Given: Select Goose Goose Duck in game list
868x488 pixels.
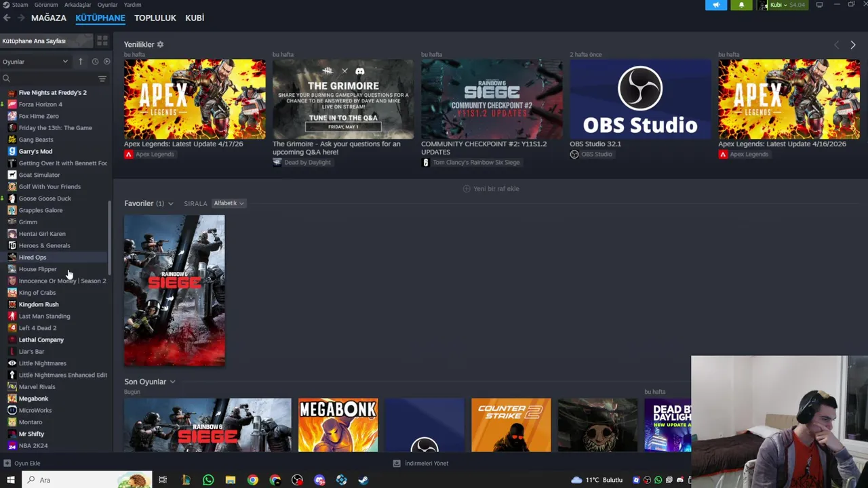Looking at the screenshot, I should pos(45,199).
